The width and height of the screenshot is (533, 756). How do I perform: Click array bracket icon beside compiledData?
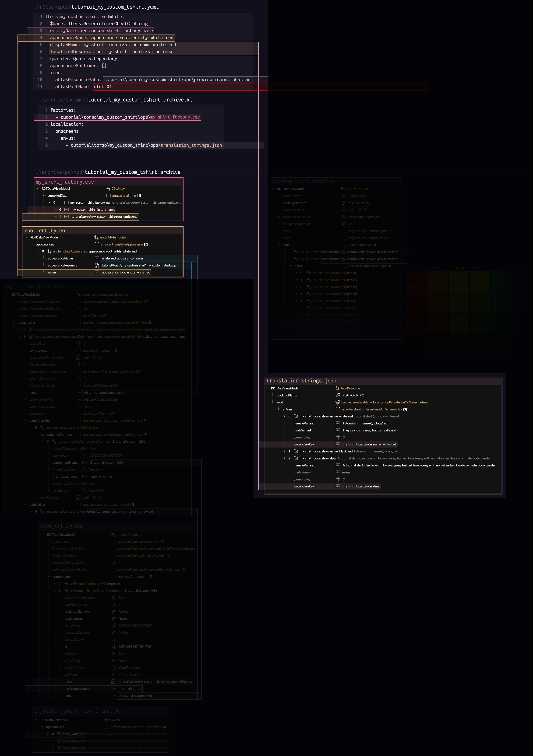pos(108,196)
